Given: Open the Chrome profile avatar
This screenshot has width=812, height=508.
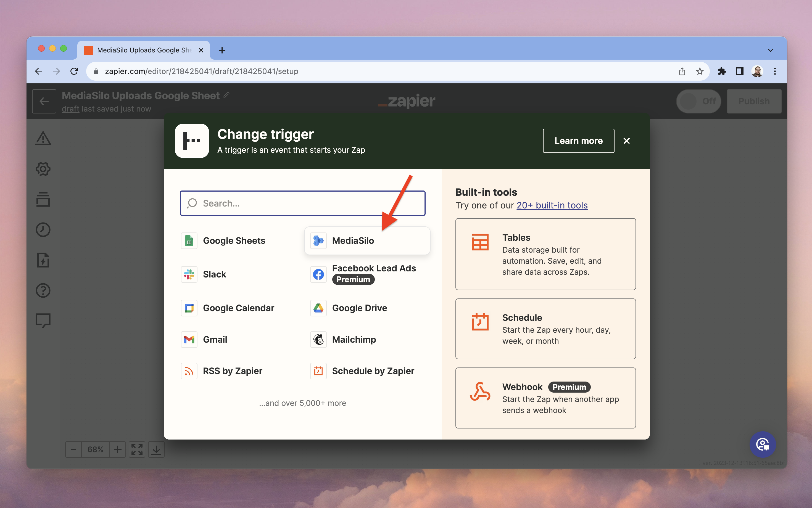Looking at the screenshot, I should point(757,71).
